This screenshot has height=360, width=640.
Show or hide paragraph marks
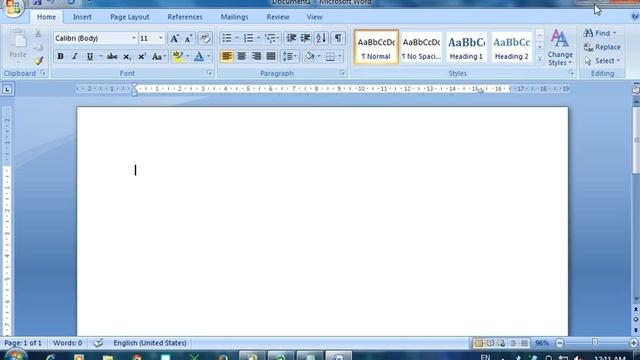pyautogui.click(x=338, y=38)
